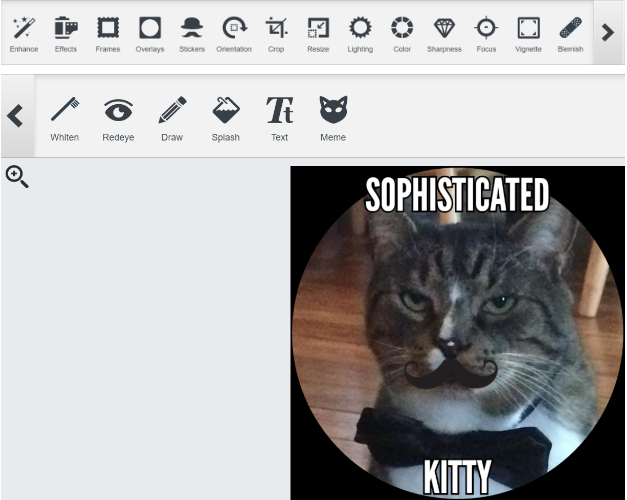
Task: Select the Enhance magic wand tool
Action: [x=24, y=34]
